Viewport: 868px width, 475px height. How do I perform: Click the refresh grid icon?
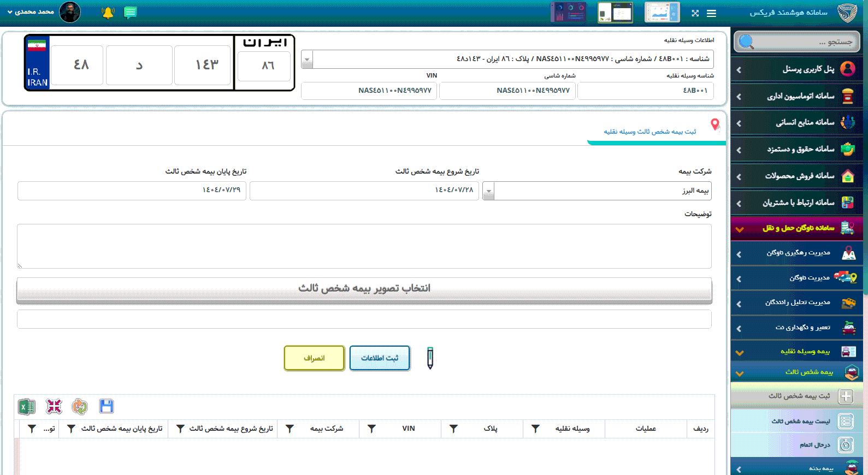[x=80, y=406]
